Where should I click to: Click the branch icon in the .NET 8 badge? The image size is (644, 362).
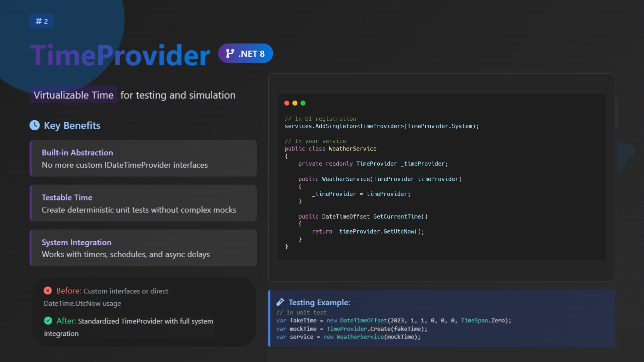[230, 54]
